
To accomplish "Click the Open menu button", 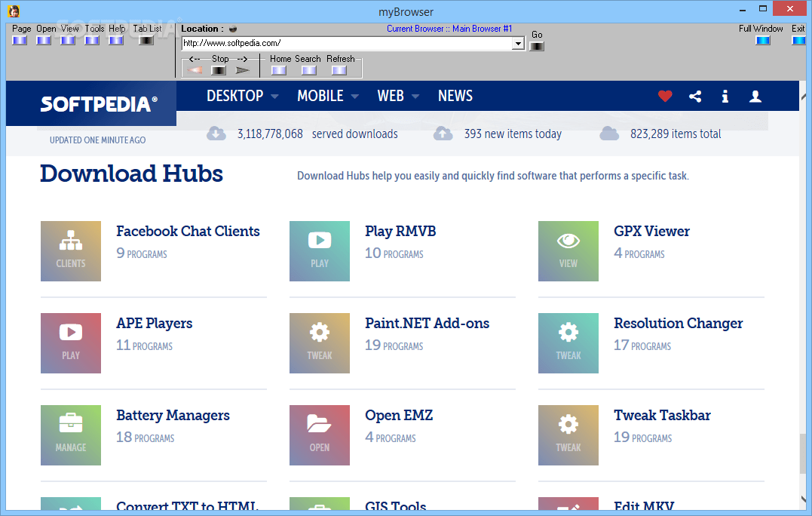I will point(44,41).
